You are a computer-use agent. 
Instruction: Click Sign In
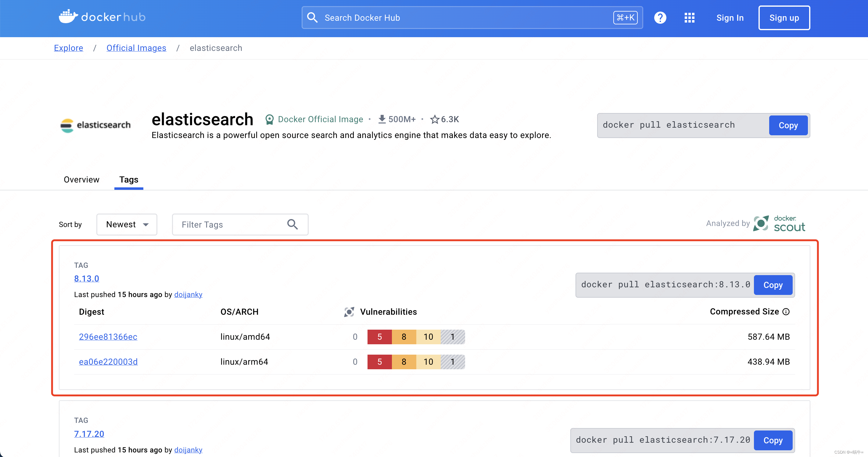click(x=730, y=18)
